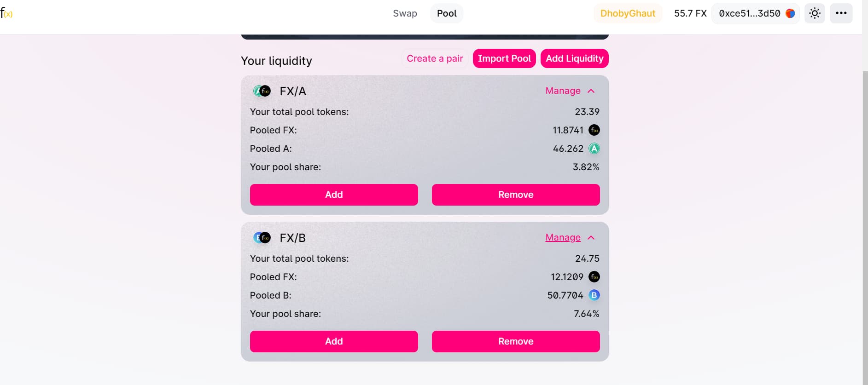Click the FX/A pair token icon
868x385 pixels.
point(262,91)
